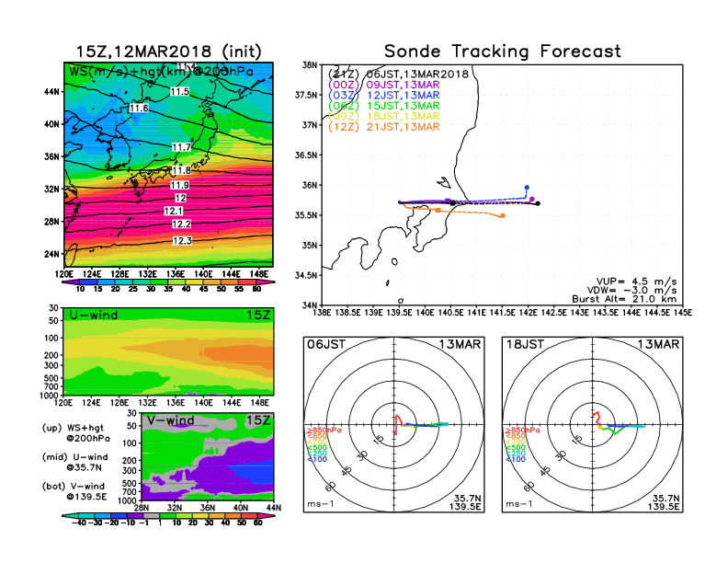Click the orange 12Z trajectory endpoint dot
728x563 pixels.
coord(502,216)
